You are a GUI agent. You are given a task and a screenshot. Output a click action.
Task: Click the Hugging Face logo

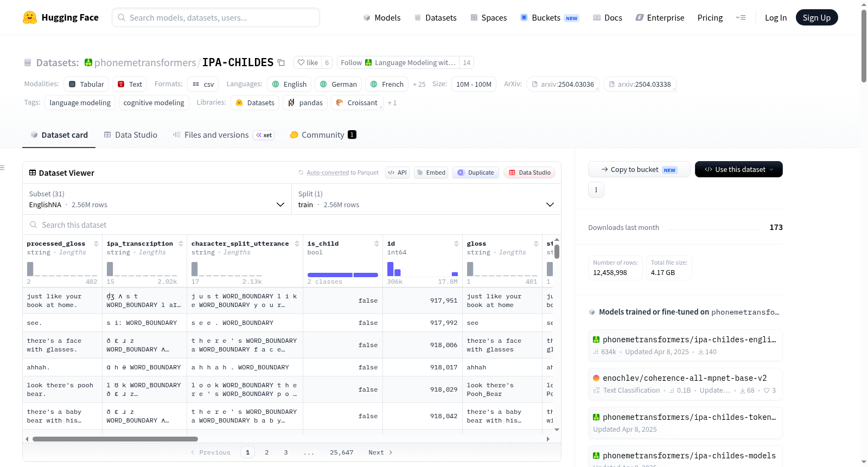[61, 17]
